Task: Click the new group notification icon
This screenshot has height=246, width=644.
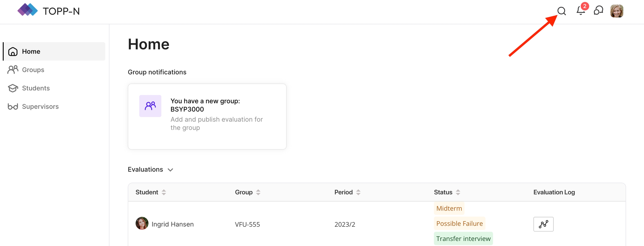Action: coord(150,106)
